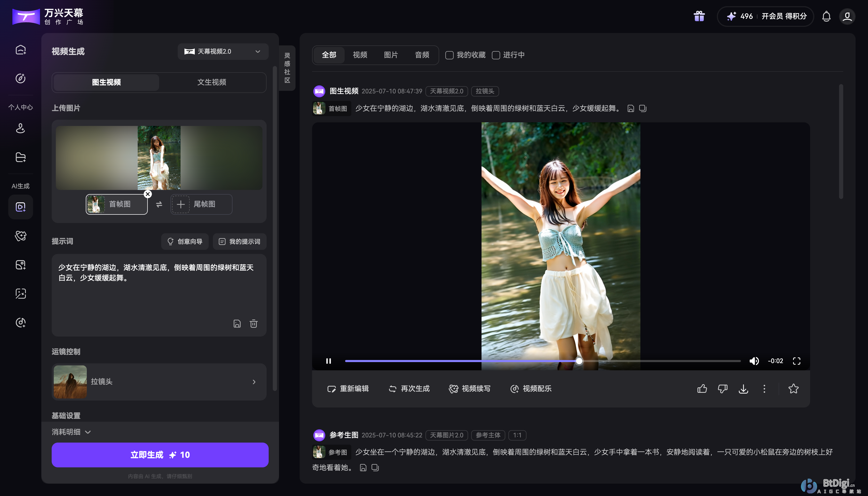Delete the prompt text with trash icon

click(253, 324)
